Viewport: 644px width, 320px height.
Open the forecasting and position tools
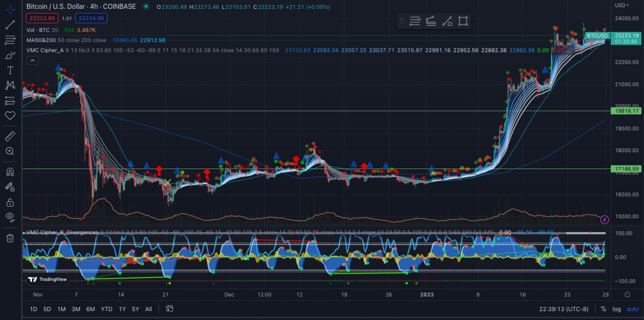tap(10, 100)
